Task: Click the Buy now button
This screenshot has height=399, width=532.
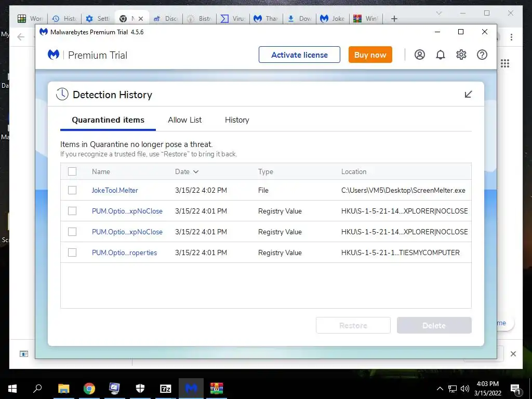Action: 370,55
